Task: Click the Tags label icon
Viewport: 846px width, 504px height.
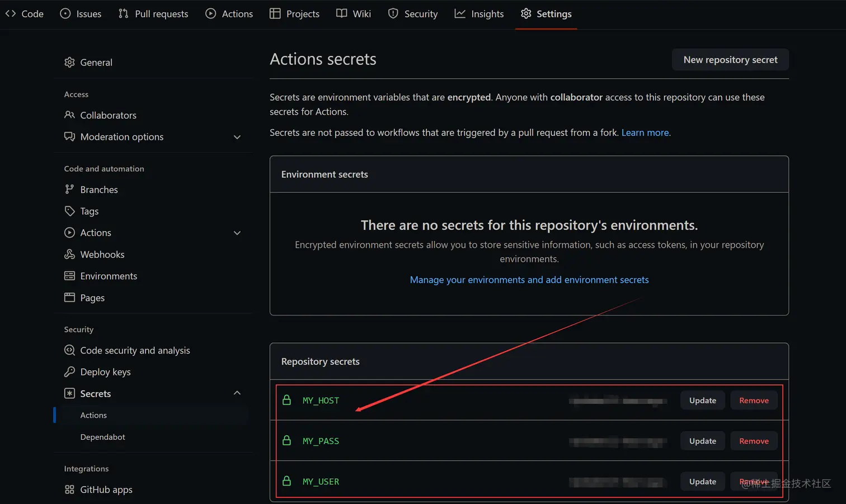Action: coord(69,211)
